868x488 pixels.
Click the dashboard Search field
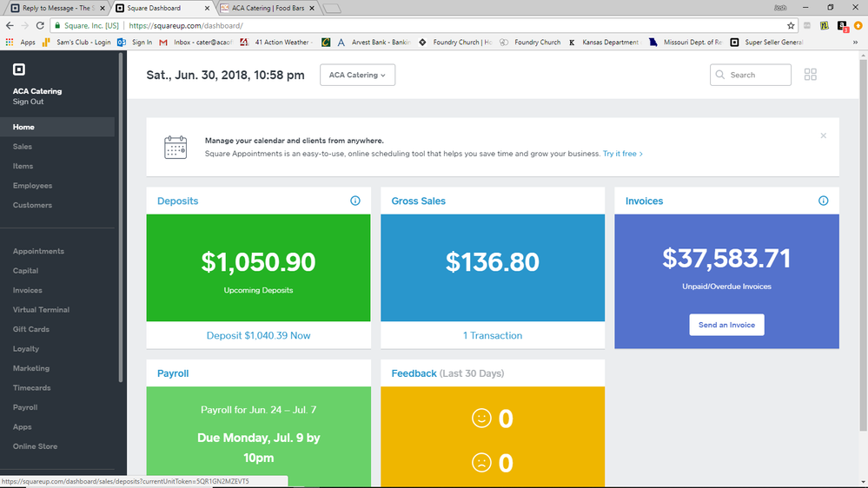click(x=750, y=75)
